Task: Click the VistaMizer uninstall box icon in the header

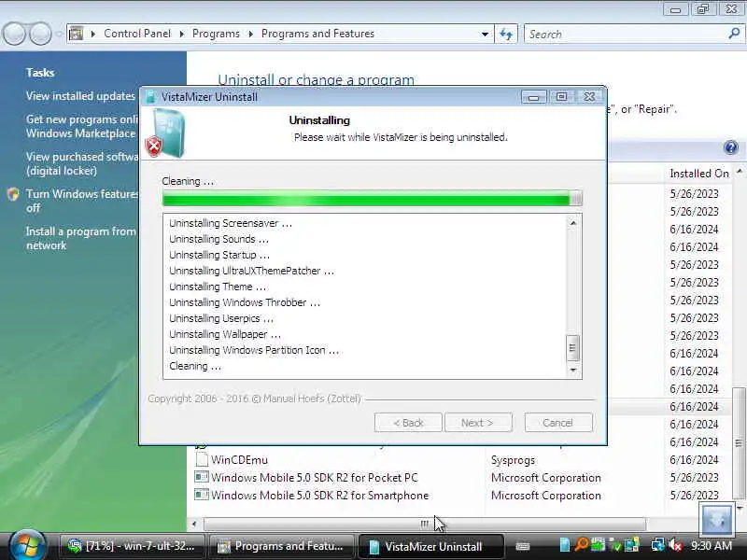Action: tap(165, 133)
